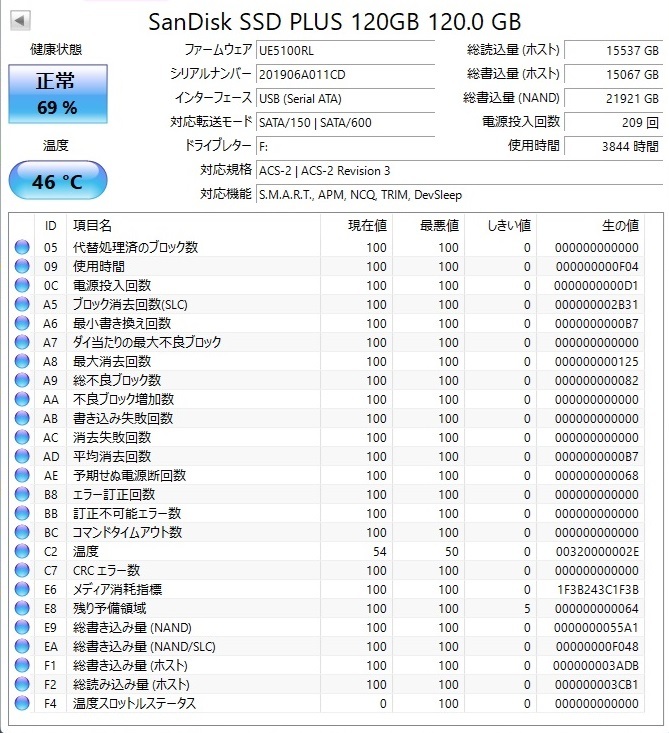669x733 pixels.
Task: Click the しきい値 column header
Action: click(501, 226)
